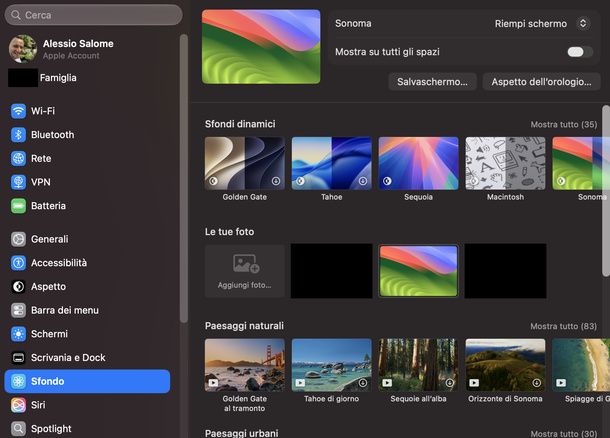Choose Tahoe di giorno landscape
610x438 pixels.
pyautogui.click(x=331, y=365)
